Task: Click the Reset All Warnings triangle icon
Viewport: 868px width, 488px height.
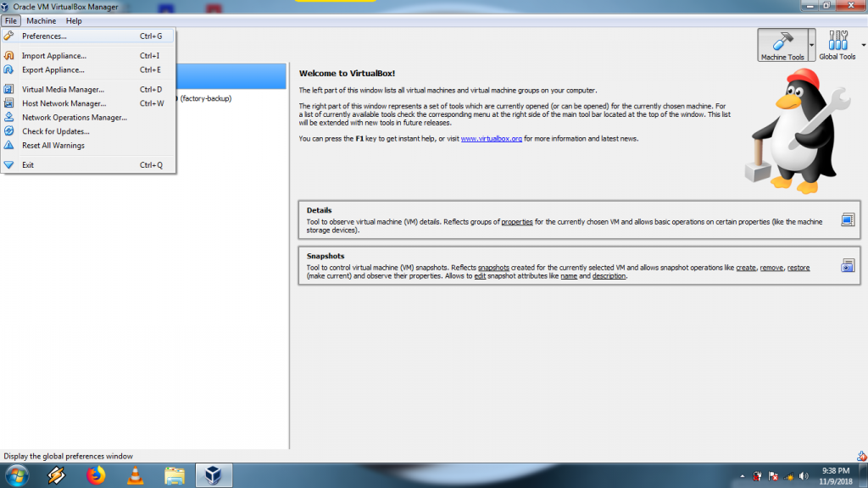Action: (8, 146)
